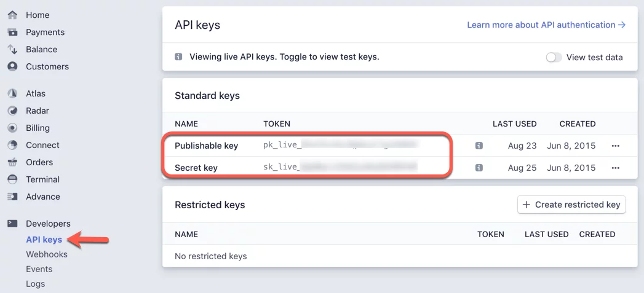Screen dimensions: 644x293
Task: Click the Radar sidebar icon
Action: (x=12, y=111)
